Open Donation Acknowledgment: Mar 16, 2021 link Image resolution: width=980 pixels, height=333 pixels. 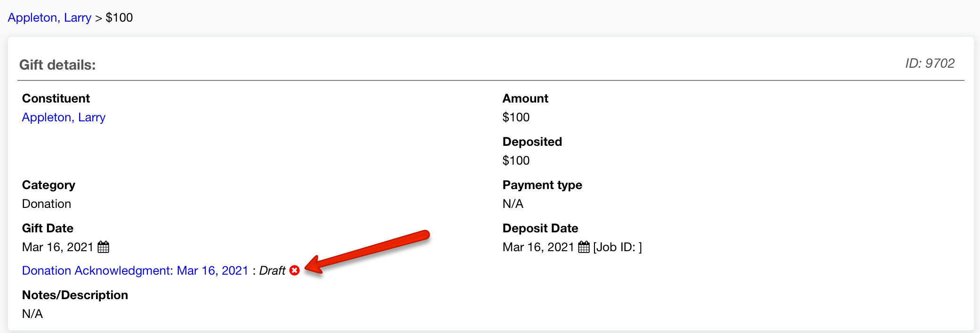(x=135, y=271)
